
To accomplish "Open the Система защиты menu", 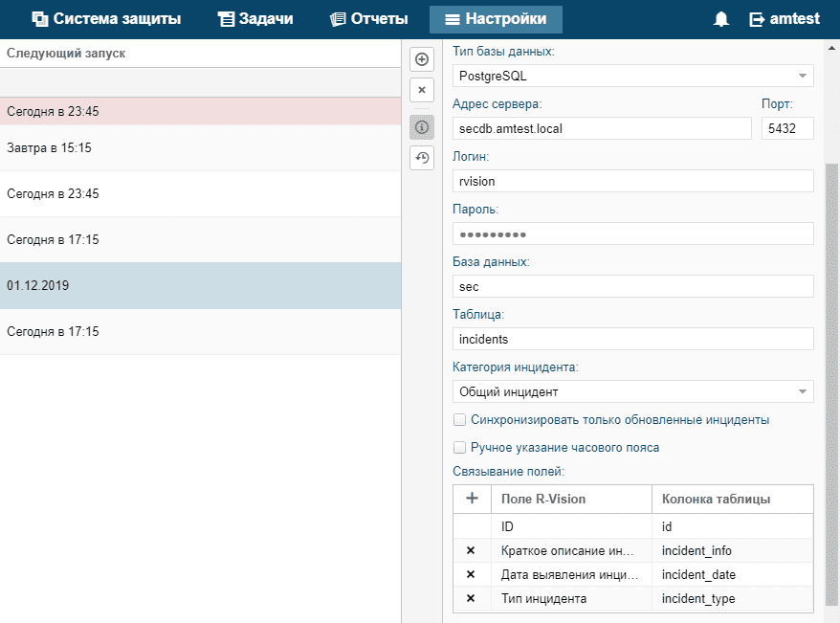I will (x=106, y=19).
